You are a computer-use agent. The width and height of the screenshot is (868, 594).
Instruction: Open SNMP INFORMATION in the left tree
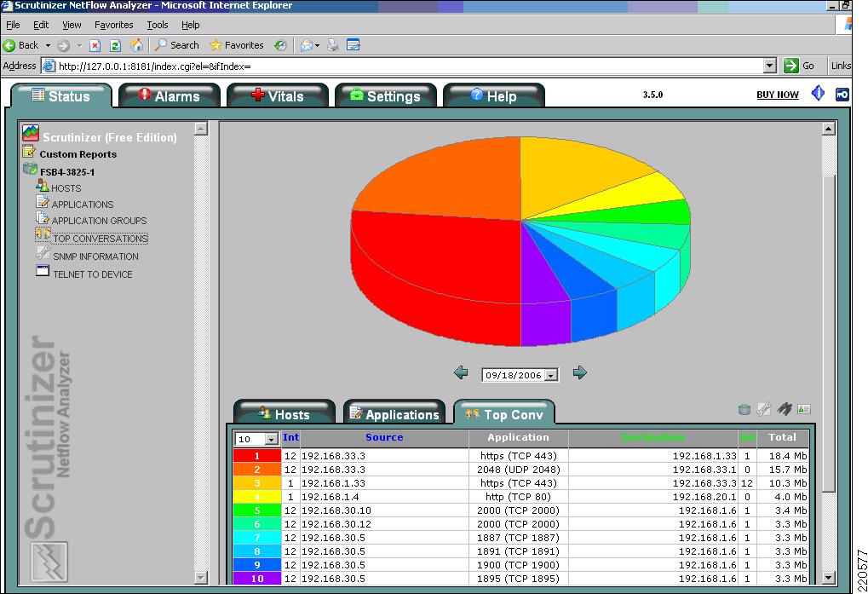(x=95, y=257)
